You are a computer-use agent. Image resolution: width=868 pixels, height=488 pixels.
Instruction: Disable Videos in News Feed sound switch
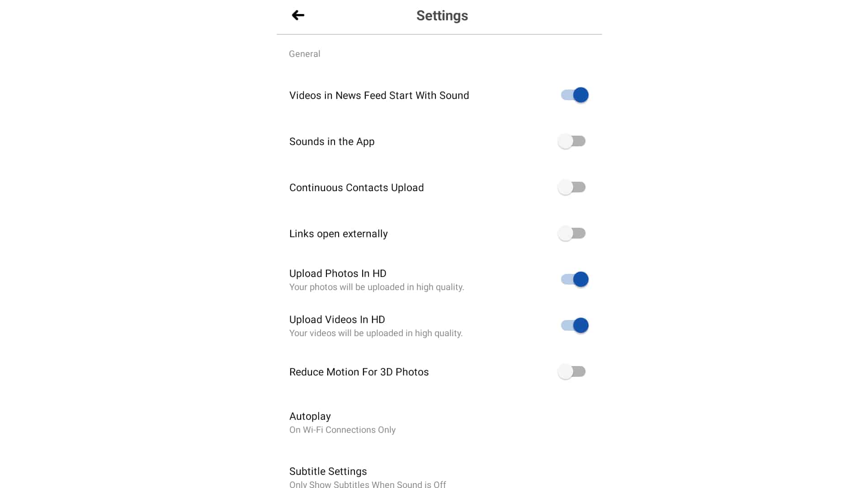pyautogui.click(x=574, y=95)
